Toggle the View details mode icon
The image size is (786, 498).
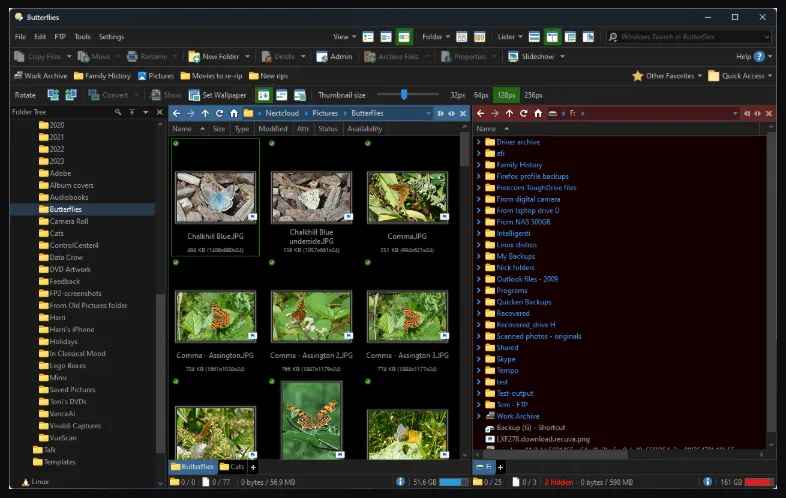point(368,37)
